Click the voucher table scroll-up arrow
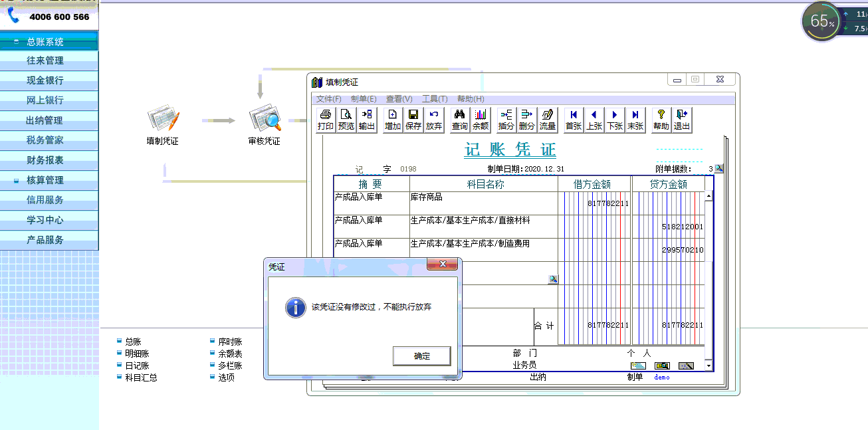This screenshot has width=868, height=430. (709, 196)
